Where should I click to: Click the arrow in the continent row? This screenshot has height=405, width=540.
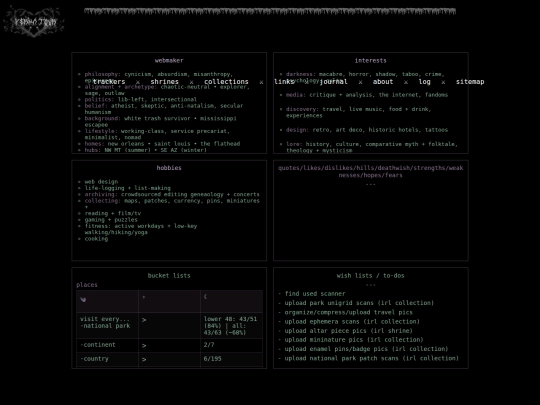tap(144, 345)
